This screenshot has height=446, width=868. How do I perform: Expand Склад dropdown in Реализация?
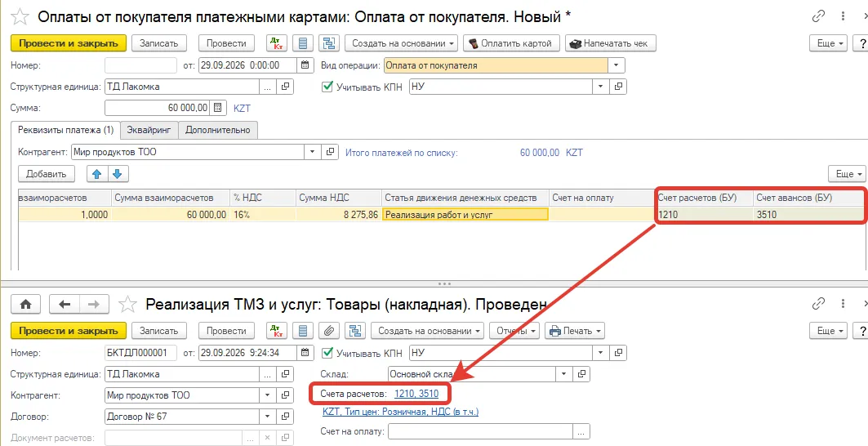click(x=563, y=374)
